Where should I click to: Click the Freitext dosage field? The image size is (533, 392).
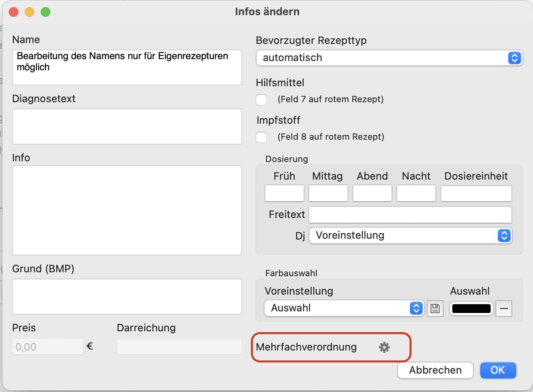(x=411, y=215)
